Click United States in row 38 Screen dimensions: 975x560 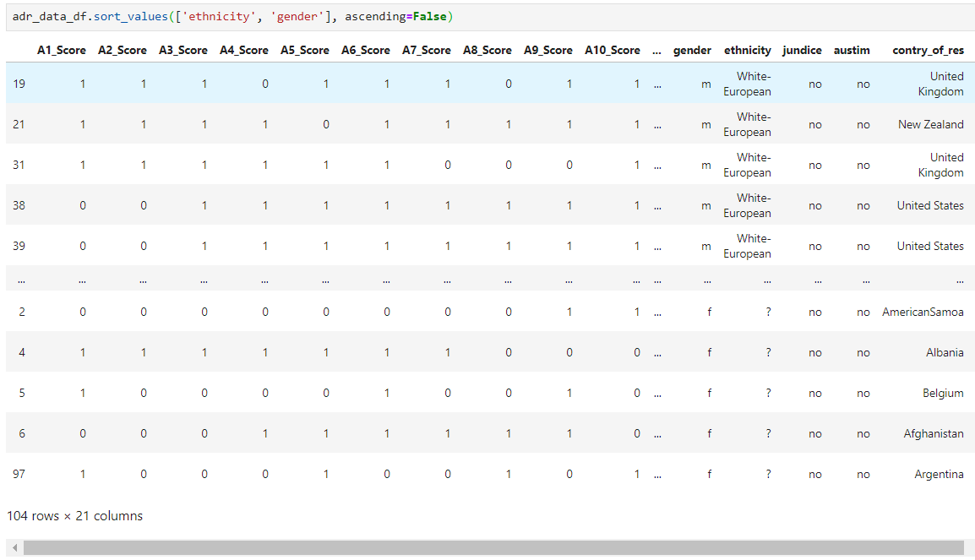pyautogui.click(x=930, y=205)
